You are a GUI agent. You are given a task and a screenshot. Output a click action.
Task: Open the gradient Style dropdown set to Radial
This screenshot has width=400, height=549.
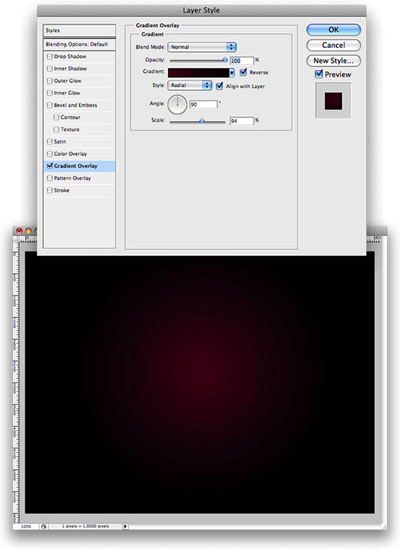pos(189,85)
